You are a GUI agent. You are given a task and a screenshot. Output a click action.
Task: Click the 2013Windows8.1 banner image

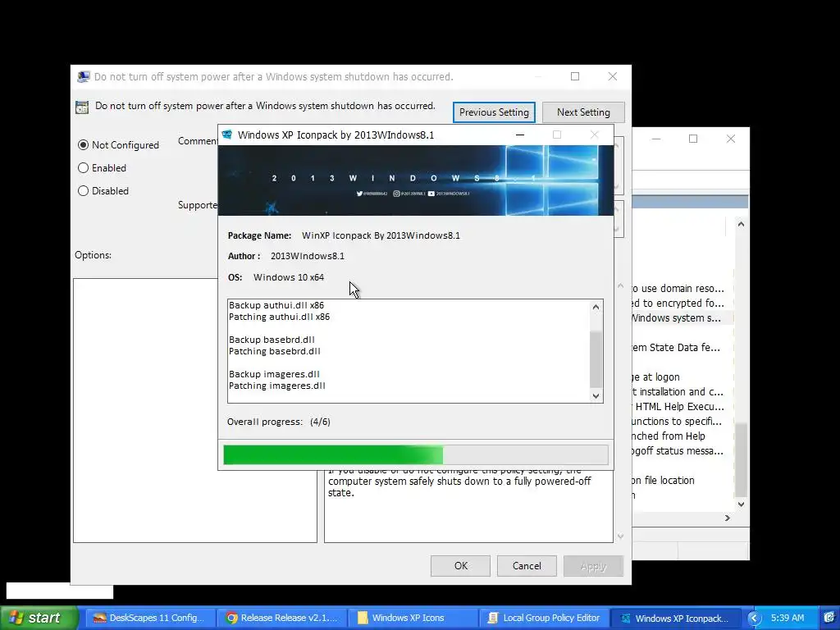coord(416,180)
